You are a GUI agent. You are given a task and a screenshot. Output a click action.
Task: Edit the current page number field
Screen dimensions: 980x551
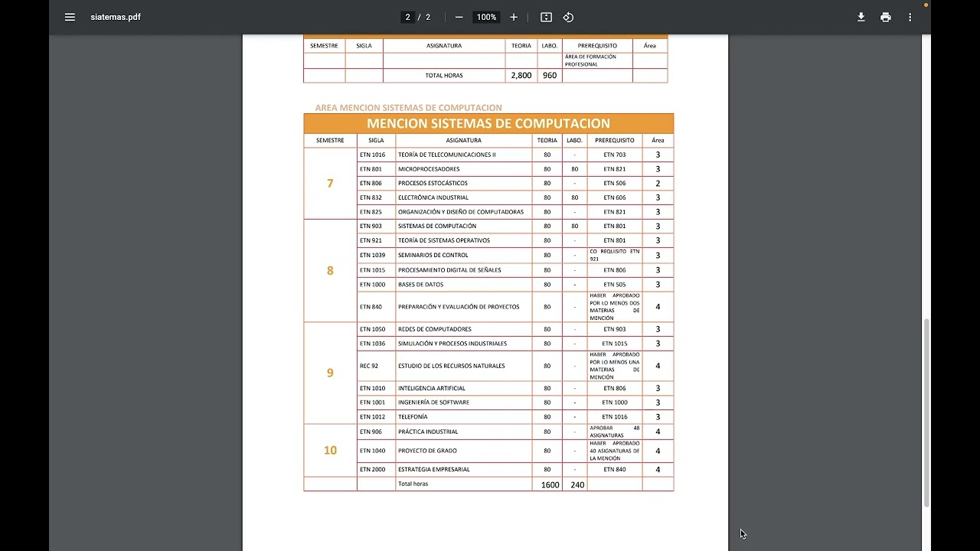tap(408, 17)
